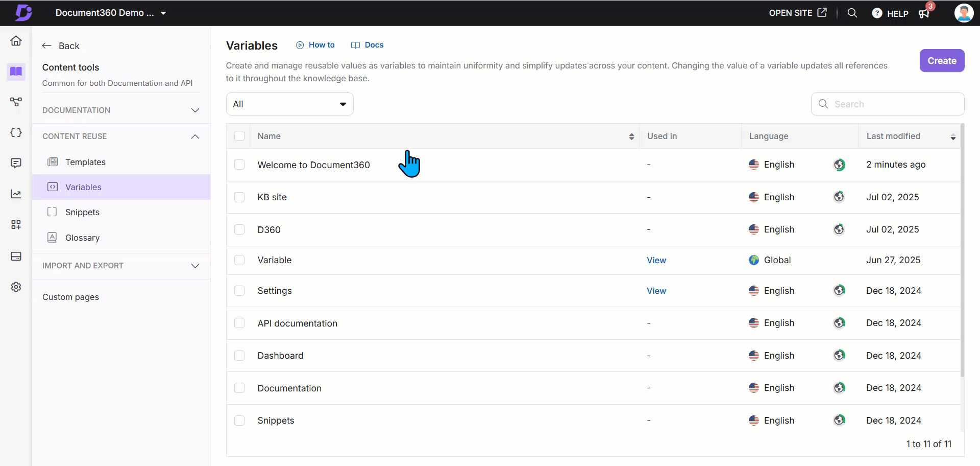Check the KB site row checkbox
This screenshot has width=980, height=466.
(239, 197)
